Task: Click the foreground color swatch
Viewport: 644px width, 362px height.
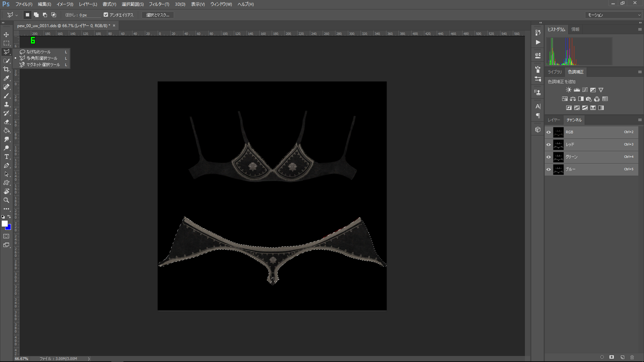Action: pyautogui.click(x=4, y=224)
